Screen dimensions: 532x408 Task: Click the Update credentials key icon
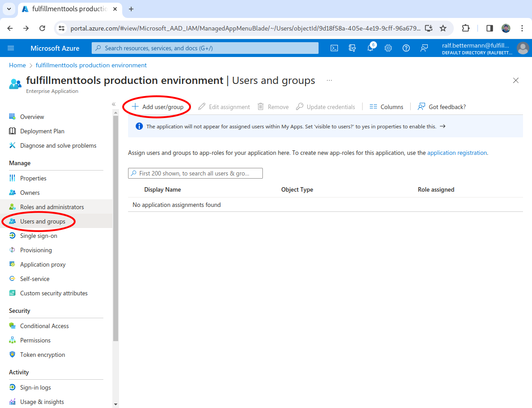(300, 106)
